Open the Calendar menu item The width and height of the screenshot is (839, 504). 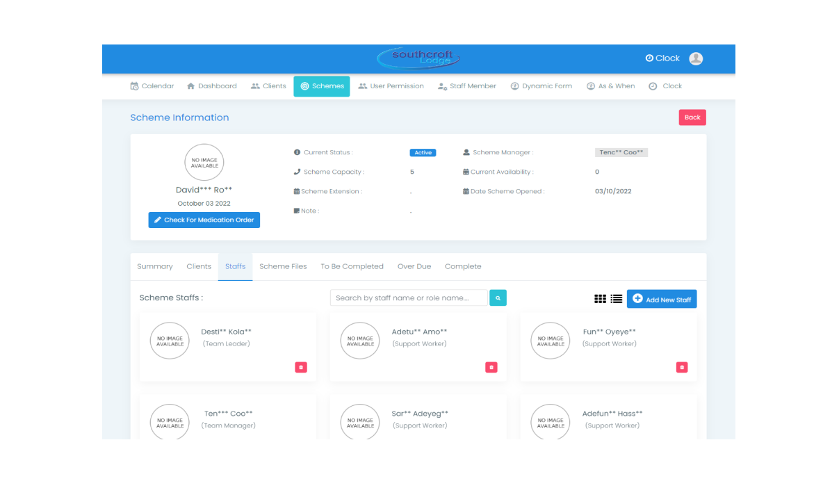click(x=152, y=86)
